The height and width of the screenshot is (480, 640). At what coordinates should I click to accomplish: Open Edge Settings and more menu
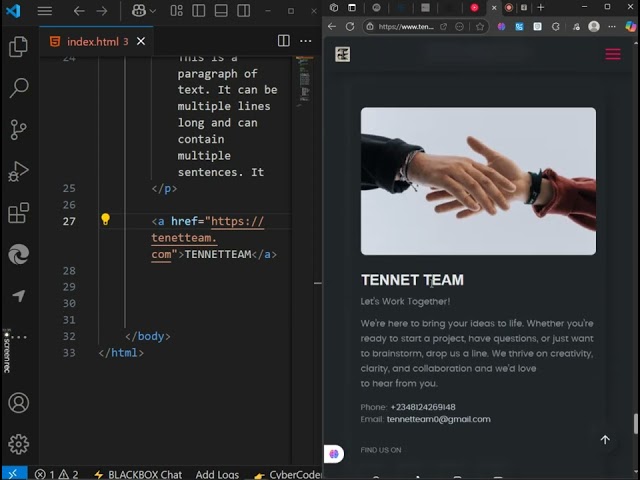tap(612, 27)
